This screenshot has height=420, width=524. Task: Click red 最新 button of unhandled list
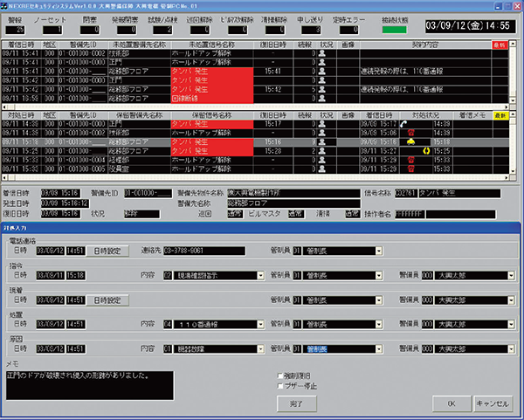[x=500, y=45]
